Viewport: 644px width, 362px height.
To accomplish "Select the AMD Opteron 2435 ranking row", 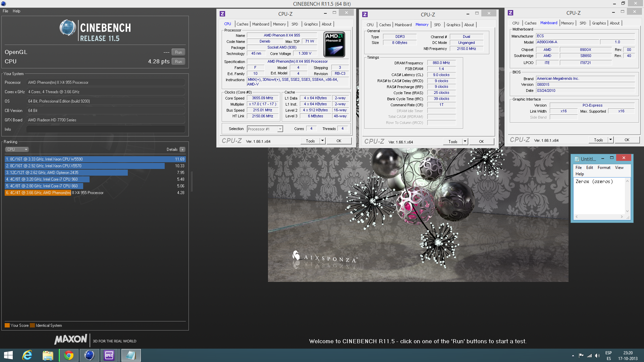I will pos(95,173).
